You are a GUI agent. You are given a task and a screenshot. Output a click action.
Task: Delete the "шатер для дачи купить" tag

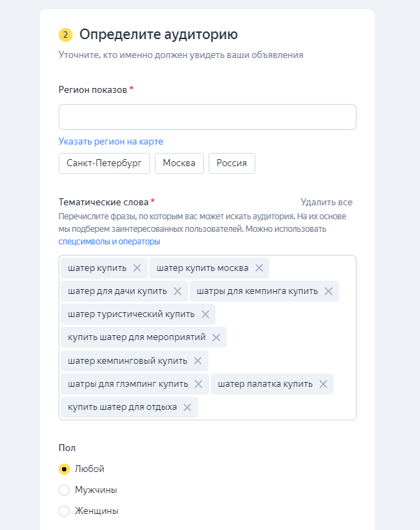pos(178,291)
